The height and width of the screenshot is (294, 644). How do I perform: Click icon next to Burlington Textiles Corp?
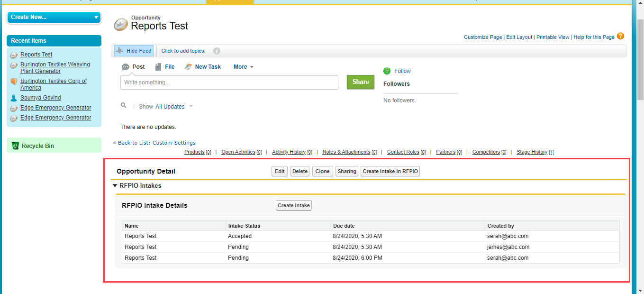click(x=14, y=82)
